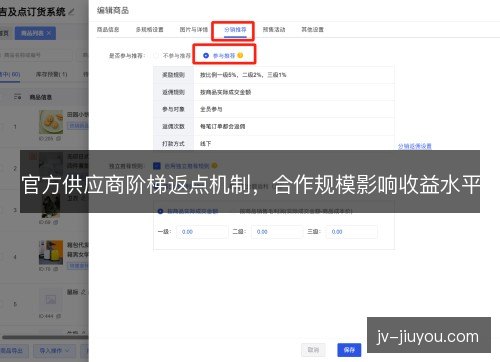Click the 取消 button
500x362 pixels.
pyautogui.click(x=313, y=350)
